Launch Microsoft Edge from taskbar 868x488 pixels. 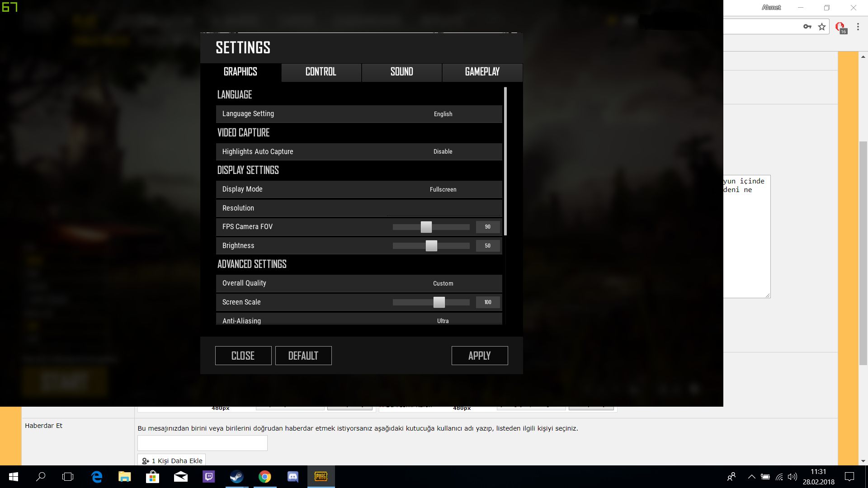[x=97, y=477]
